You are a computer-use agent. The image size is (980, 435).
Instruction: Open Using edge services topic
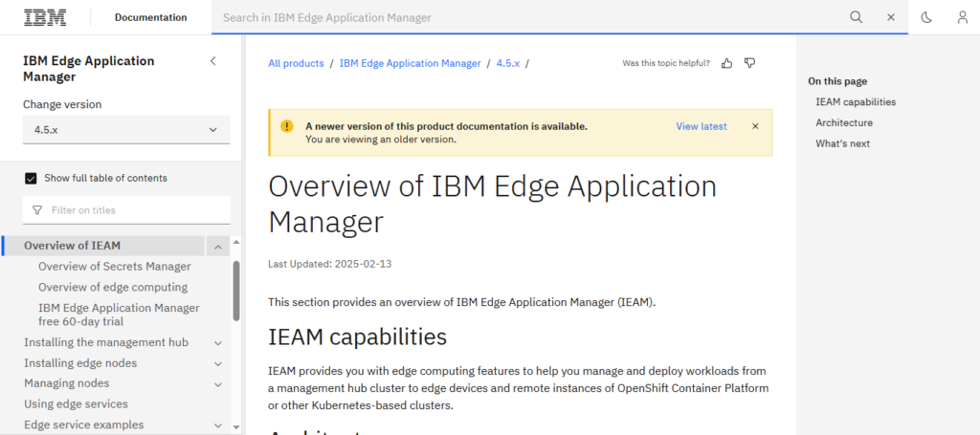click(76, 403)
